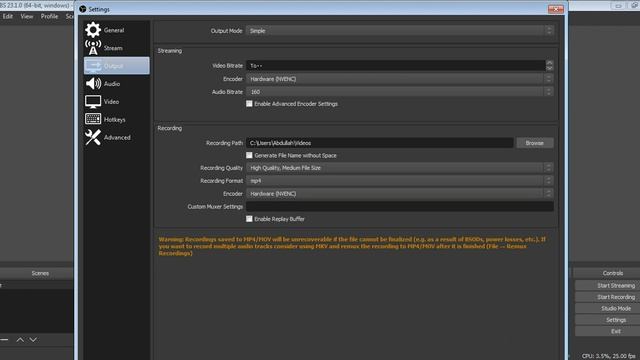640x360 pixels.
Task: Open the Recording Format dropdown
Action: pos(400,180)
